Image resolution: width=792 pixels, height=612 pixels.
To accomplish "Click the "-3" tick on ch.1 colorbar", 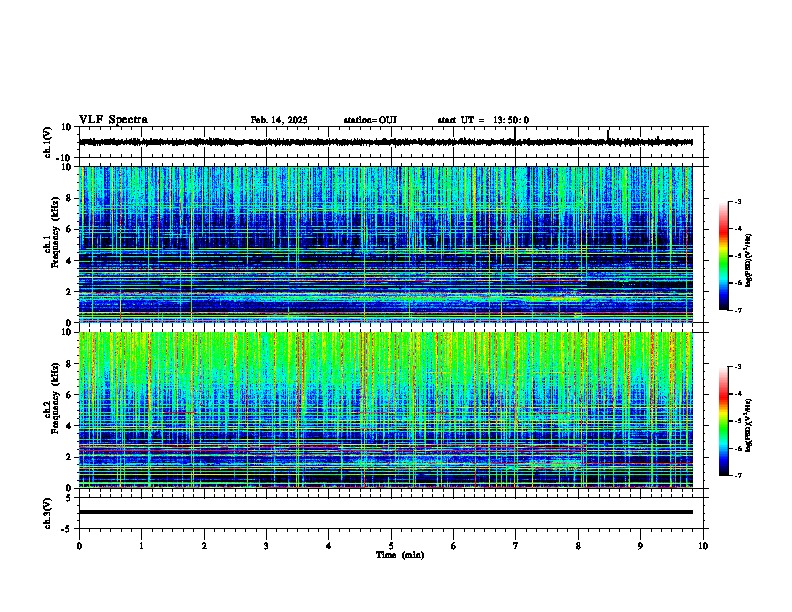I will click(x=737, y=202).
